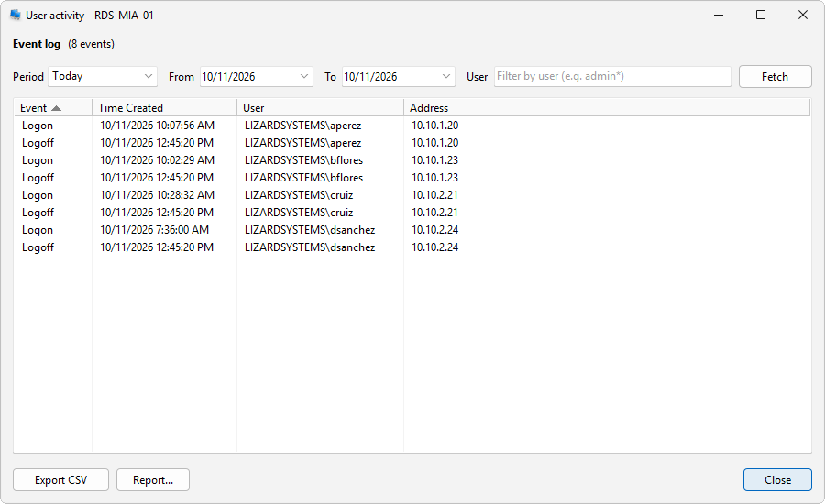This screenshot has width=825, height=504.
Task: Click the Fetch button
Action: (x=775, y=77)
